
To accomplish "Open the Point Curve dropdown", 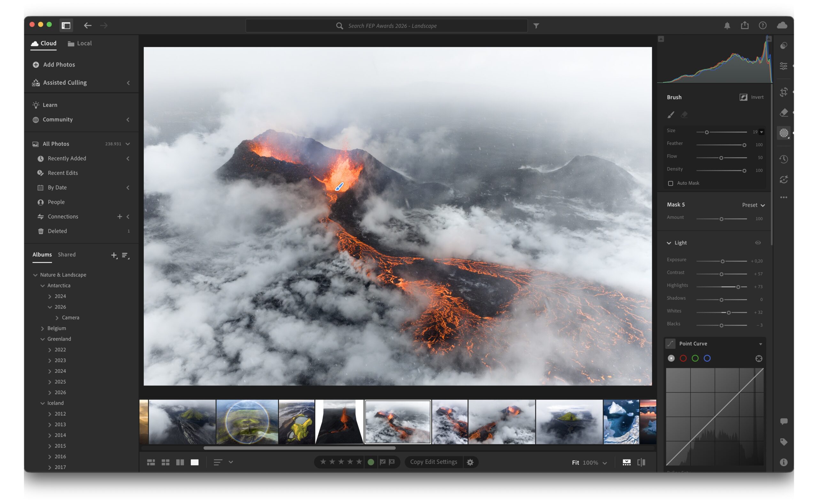I will point(760,344).
